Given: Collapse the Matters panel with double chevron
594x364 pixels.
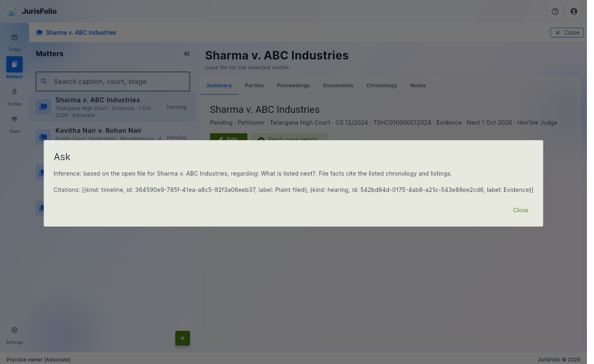Looking at the screenshot, I should coord(186,54).
